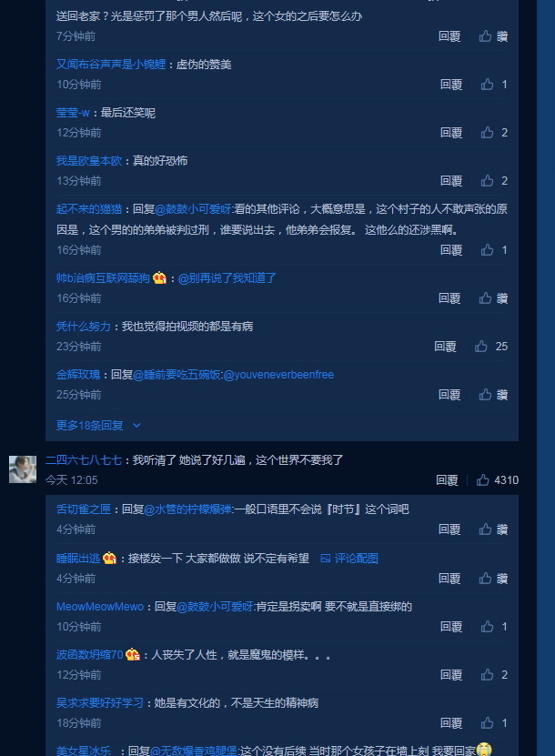Like the 虚伪的赞美 comment by 又闻布谷声声是小锦鲤

(x=487, y=85)
